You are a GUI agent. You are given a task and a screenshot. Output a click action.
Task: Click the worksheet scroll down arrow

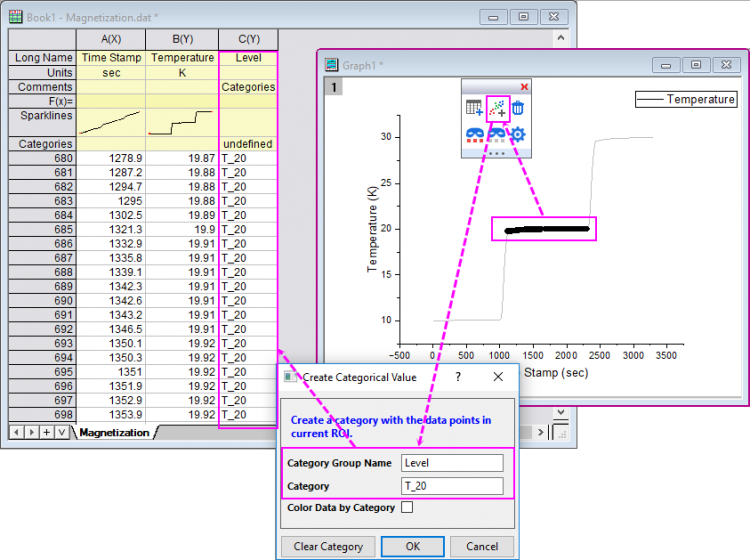tap(561, 412)
